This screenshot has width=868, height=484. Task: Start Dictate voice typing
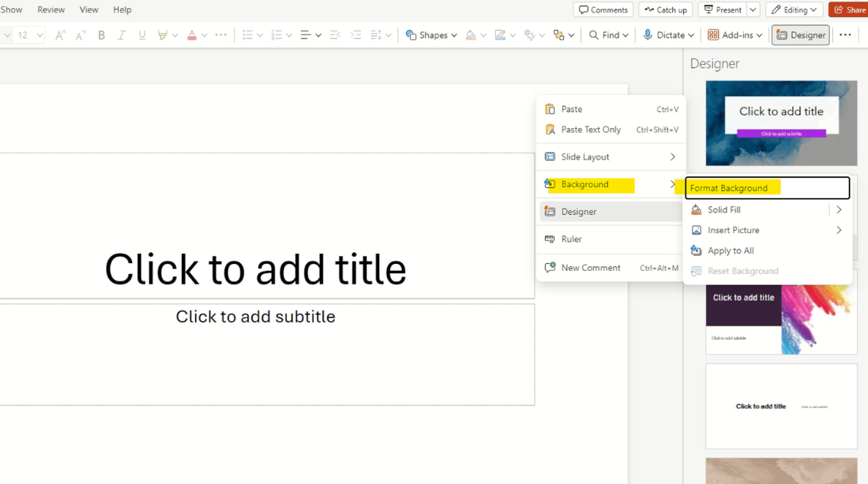click(x=667, y=35)
